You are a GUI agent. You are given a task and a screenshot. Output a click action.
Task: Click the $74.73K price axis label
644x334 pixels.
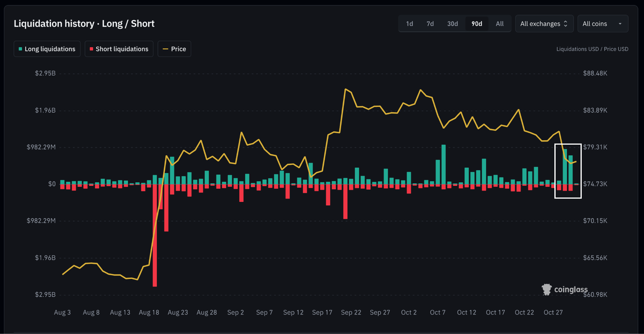[595, 184]
